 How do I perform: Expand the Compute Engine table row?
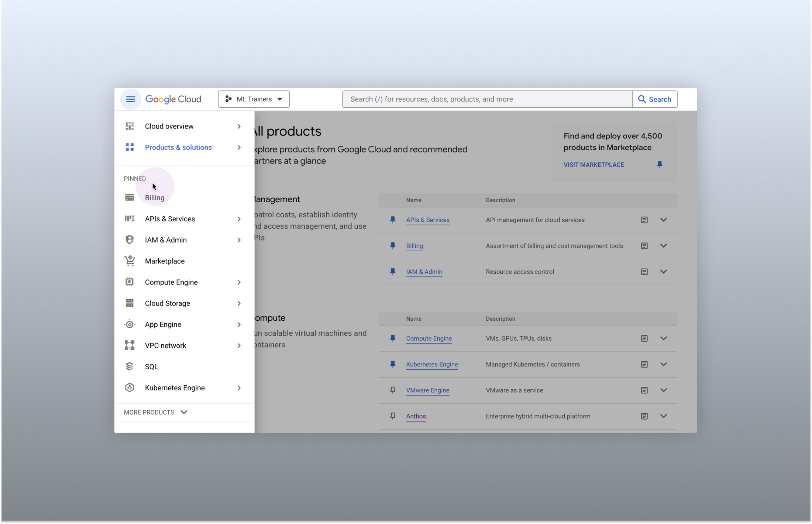tap(663, 338)
